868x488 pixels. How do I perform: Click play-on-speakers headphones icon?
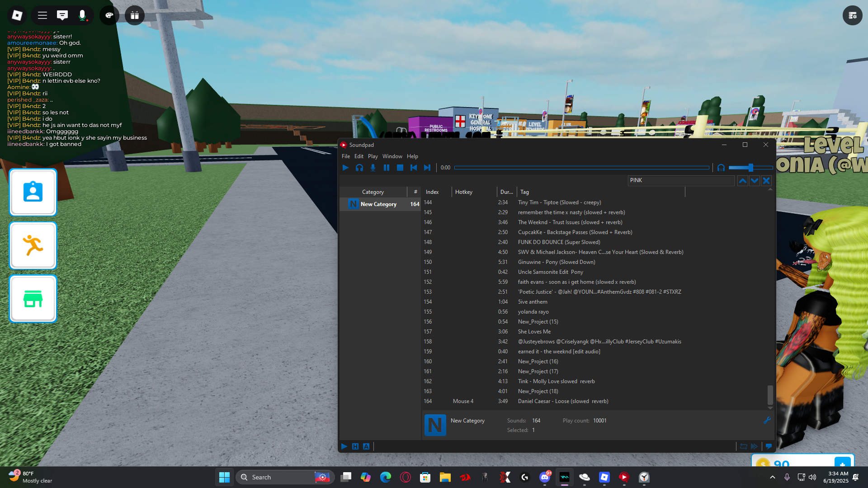pyautogui.click(x=359, y=168)
